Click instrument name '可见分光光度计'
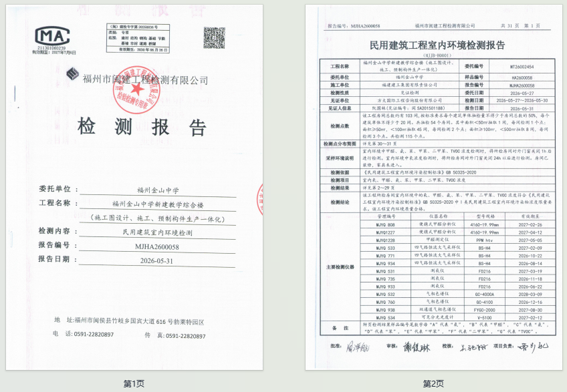The width and height of the screenshot is (567, 392). (437, 317)
